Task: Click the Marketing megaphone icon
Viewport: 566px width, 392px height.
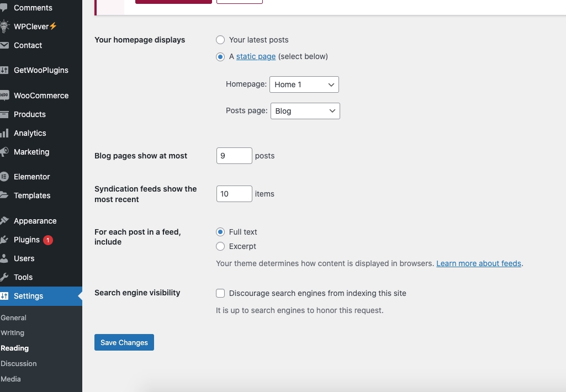Action: click(x=4, y=152)
